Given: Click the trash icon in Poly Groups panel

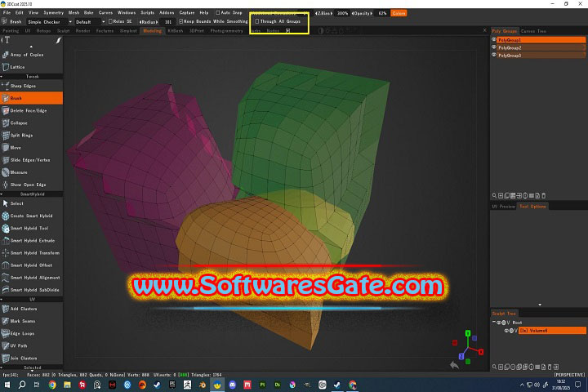Looking at the screenshot, I should [544, 196].
